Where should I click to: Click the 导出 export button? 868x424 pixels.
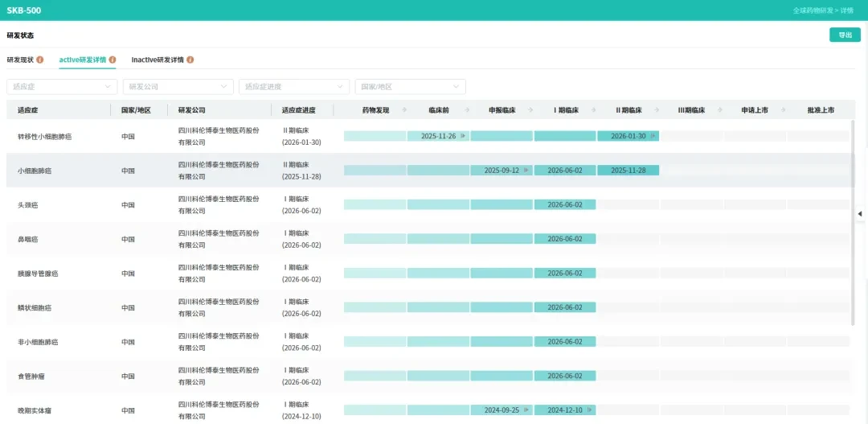pos(845,35)
